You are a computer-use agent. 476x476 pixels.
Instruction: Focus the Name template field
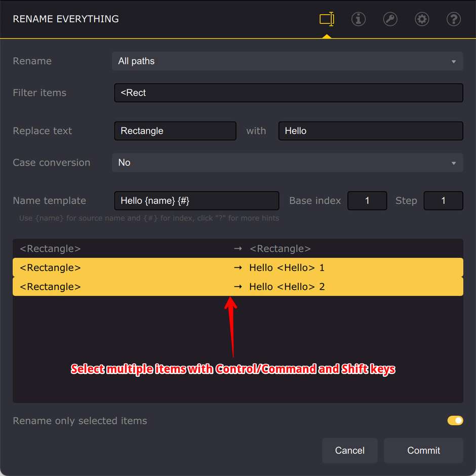click(x=196, y=201)
